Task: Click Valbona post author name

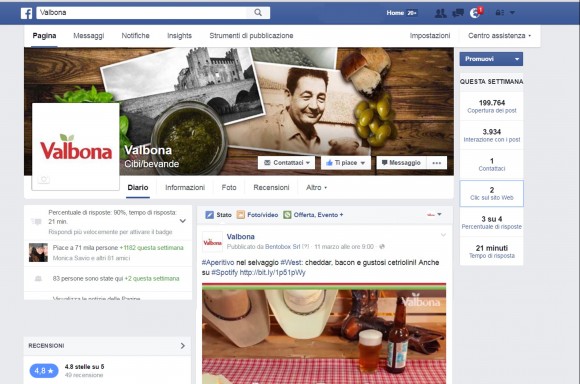Action: pyautogui.click(x=240, y=237)
